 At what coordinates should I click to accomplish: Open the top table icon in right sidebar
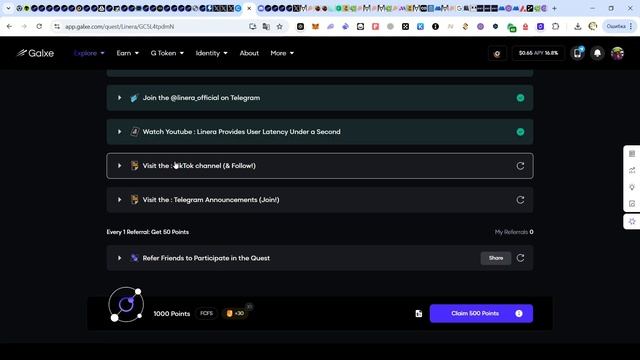click(x=632, y=154)
